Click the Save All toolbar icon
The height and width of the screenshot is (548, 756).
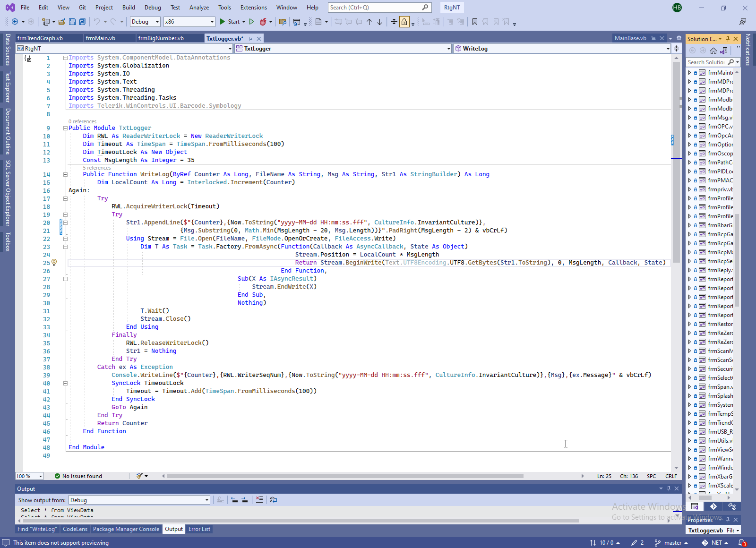[x=83, y=22]
